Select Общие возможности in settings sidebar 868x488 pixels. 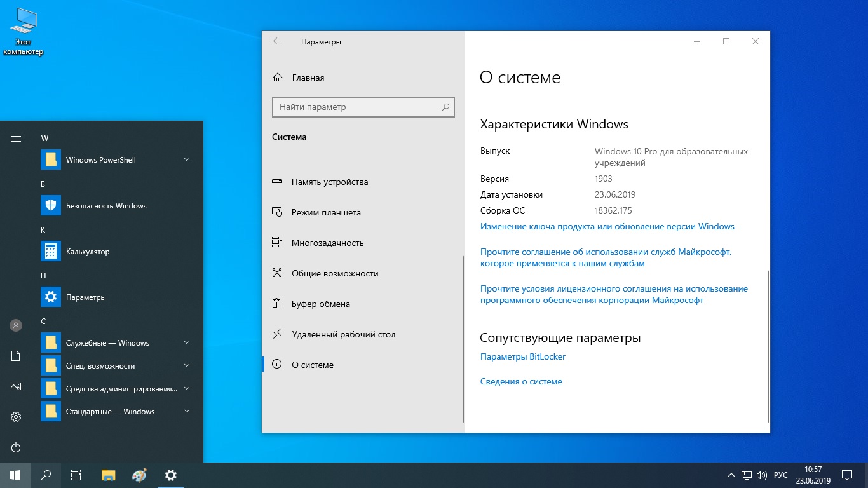(362, 273)
